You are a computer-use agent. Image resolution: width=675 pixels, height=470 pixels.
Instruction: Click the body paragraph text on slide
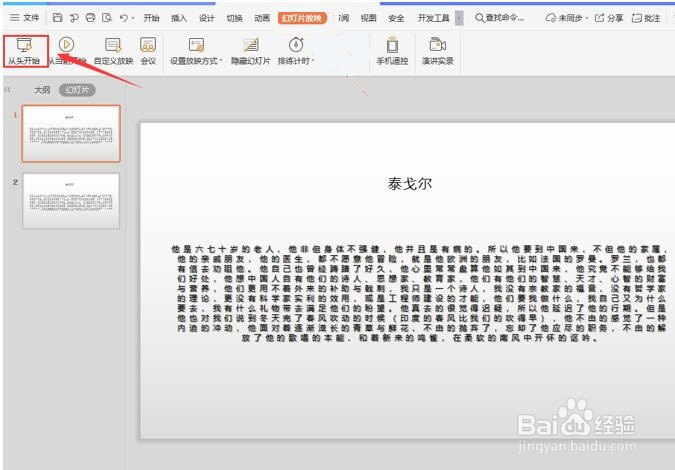pyautogui.click(x=421, y=294)
